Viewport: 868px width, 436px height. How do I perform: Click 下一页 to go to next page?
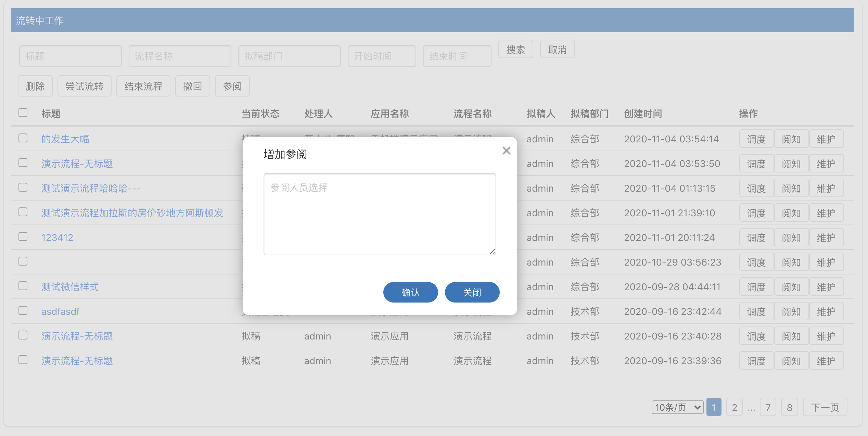(825, 407)
